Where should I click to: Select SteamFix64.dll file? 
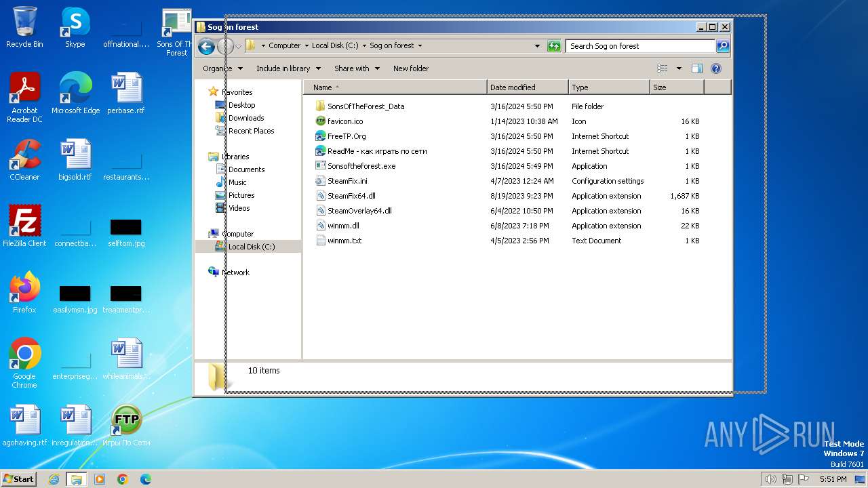pos(345,196)
